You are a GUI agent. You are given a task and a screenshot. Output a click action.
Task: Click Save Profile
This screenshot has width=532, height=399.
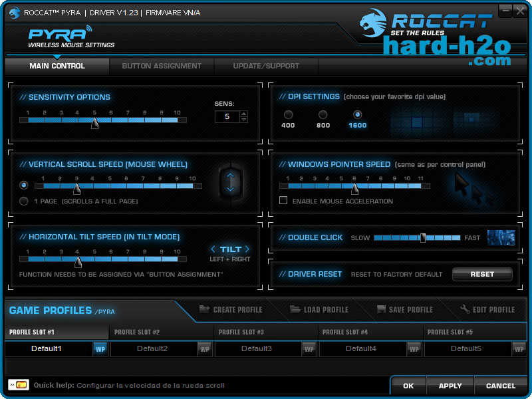coord(405,309)
